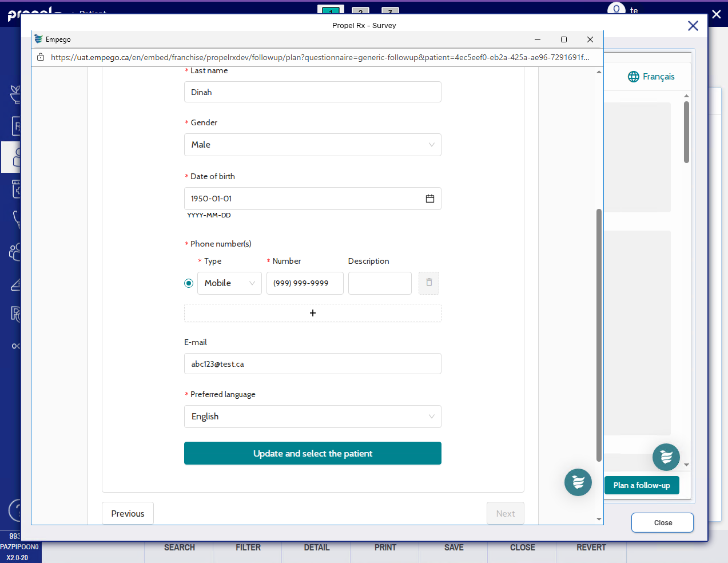Switch language via Français link
This screenshot has width=728, height=563.
pos(658,77)
